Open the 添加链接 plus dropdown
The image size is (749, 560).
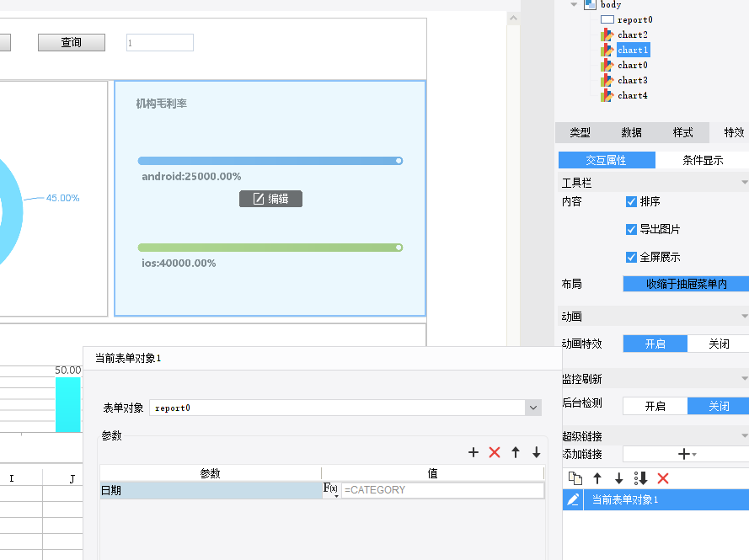point(687,454)
